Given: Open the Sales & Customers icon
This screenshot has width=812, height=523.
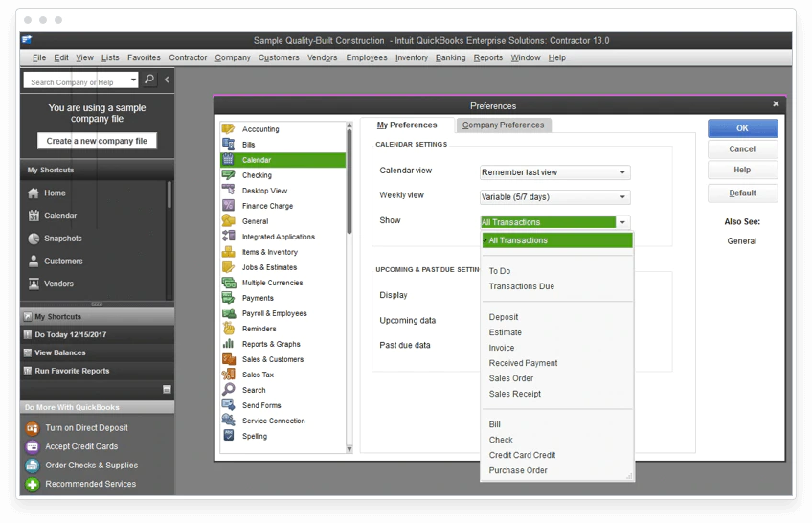Looking at the screenshot, I should [228, 359].
